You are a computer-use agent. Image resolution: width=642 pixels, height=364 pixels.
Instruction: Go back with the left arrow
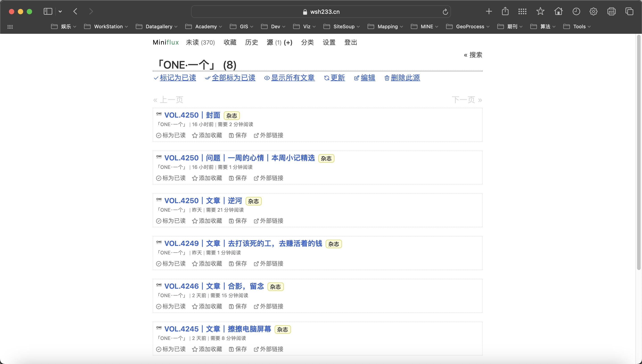(75, 12)
